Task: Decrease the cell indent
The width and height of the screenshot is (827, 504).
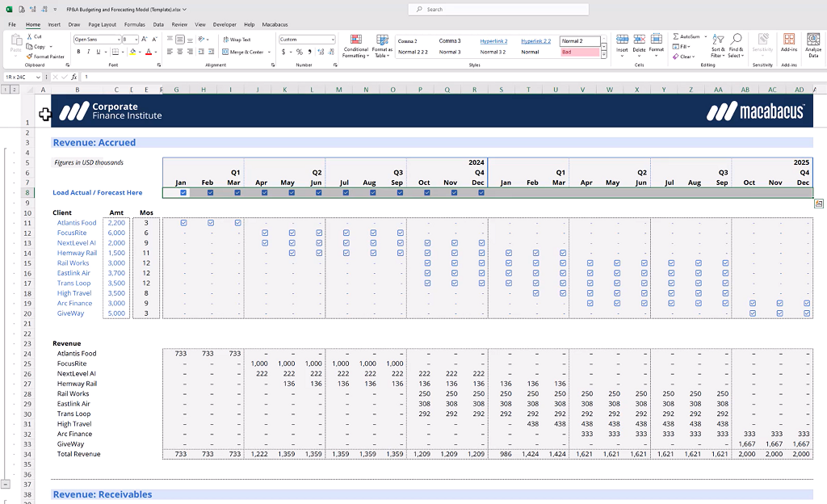Action: click(201, 52)
